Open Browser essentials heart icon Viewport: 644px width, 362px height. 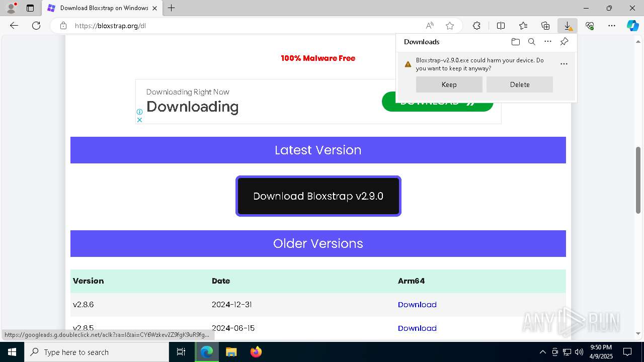click(x=590, y=26)
